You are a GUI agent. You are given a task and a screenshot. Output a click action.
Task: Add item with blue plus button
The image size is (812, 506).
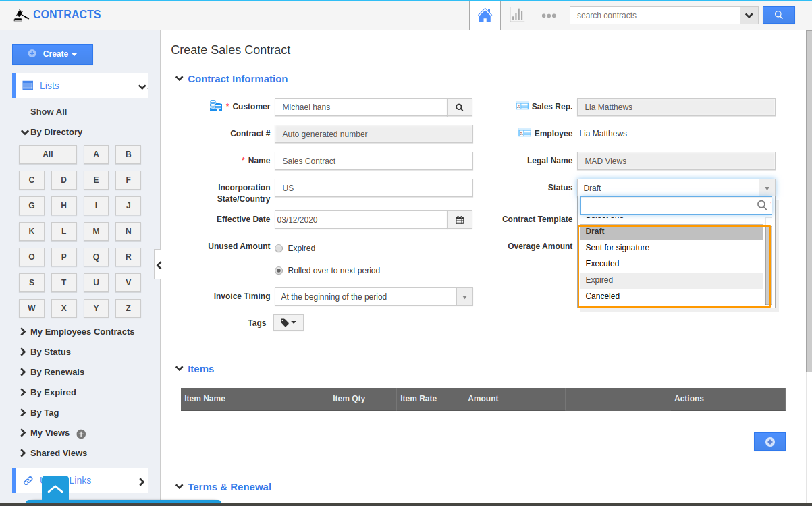[769, 442]
